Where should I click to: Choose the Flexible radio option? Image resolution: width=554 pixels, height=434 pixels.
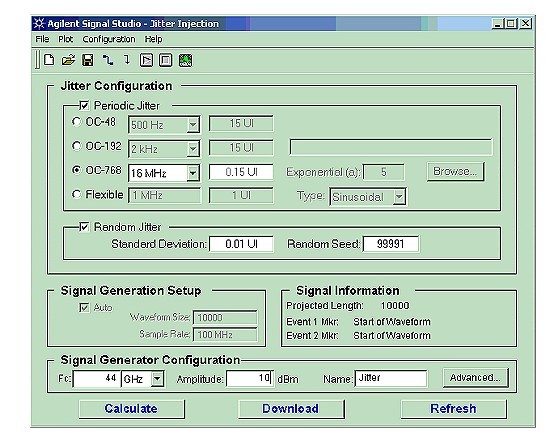76,194
